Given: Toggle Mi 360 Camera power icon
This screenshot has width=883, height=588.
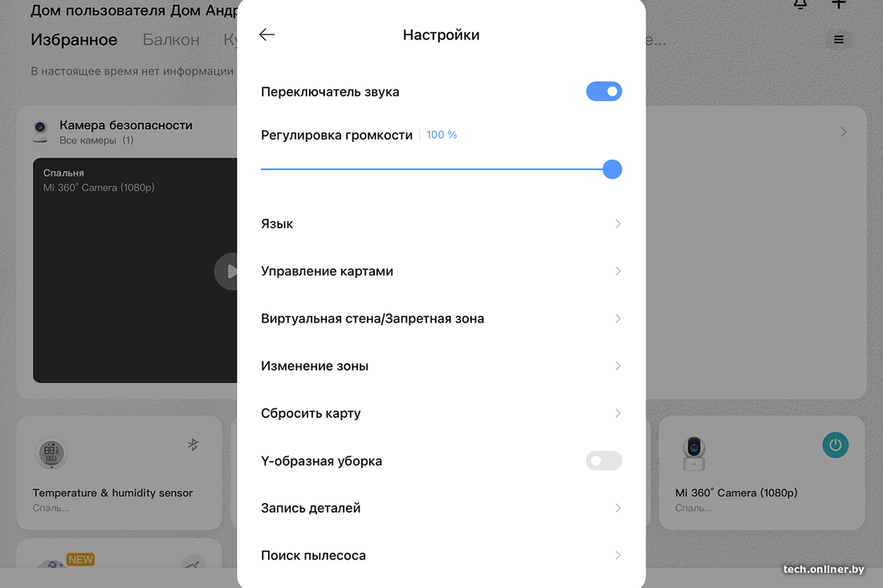Looking at the screenshot, I should [x=835, y=445].
